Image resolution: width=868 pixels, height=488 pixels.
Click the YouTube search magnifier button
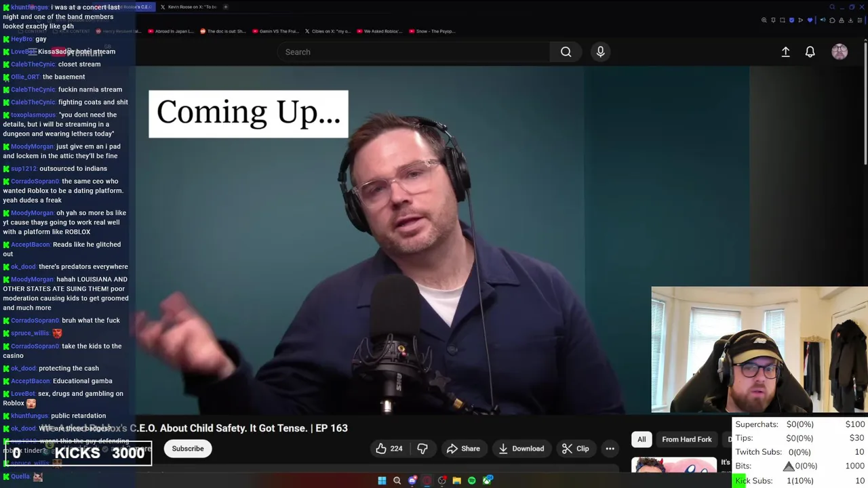coord(566,52)
